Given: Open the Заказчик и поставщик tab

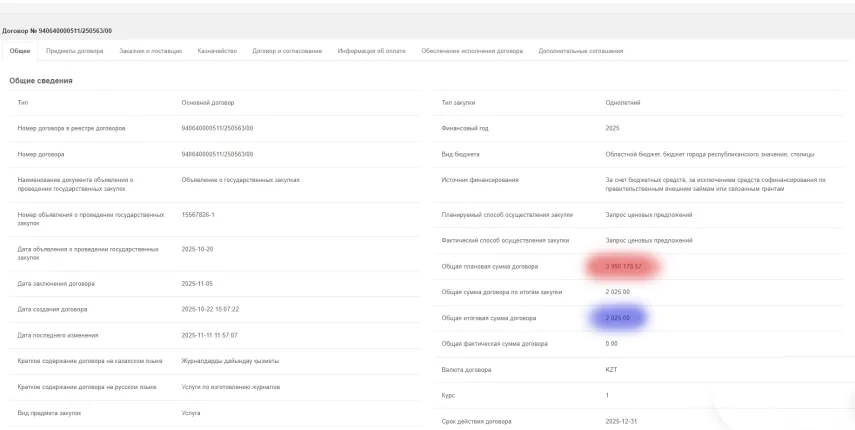Looking at the screenshot, I should click(x=150, y=52).
